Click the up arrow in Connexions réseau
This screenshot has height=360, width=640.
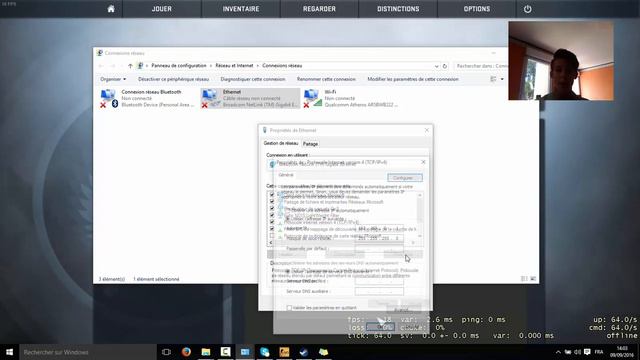click(130, 66)
